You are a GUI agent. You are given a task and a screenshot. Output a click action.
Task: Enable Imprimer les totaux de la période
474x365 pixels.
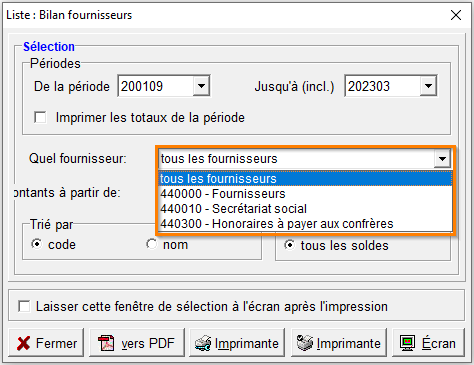[x=40, y=117]
